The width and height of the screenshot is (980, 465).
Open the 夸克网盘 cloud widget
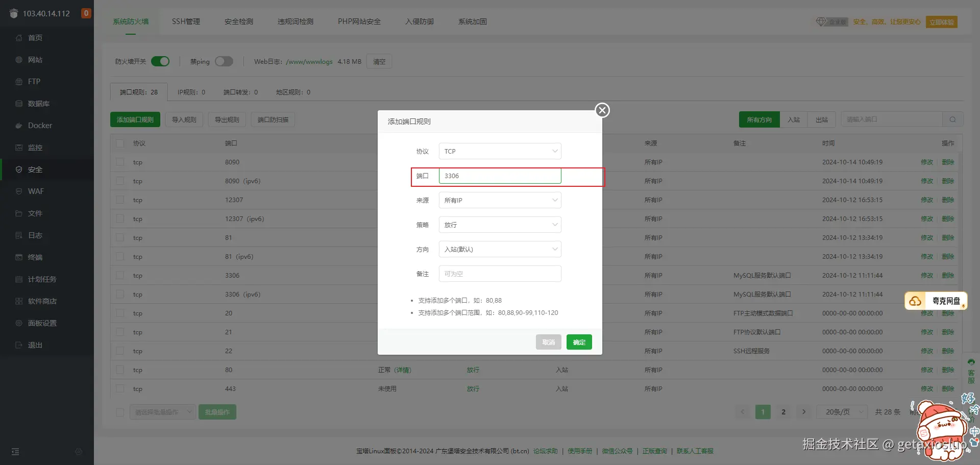click(x=936, y=301)
